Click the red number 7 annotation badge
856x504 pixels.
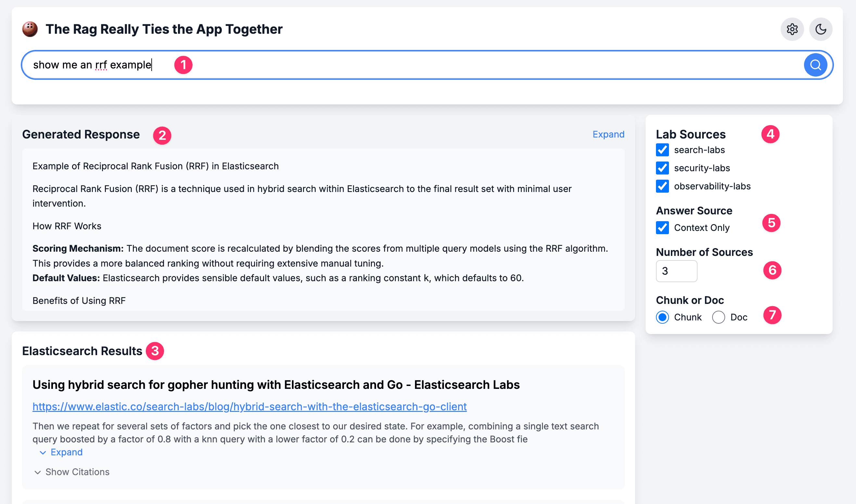772,315
